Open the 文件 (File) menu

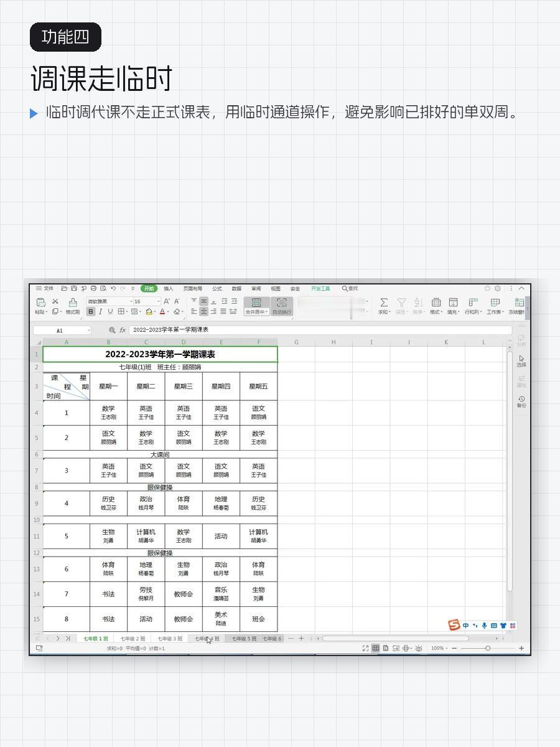pyautogui.click(x=45, y=288)
